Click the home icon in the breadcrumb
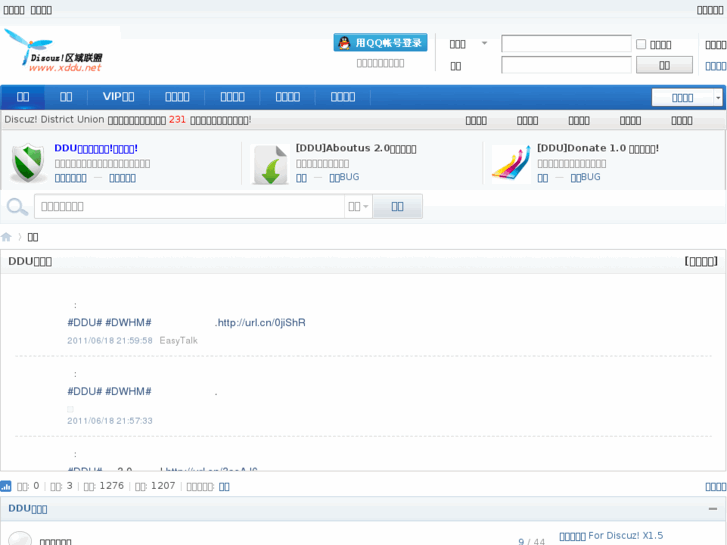 click(6, 237)
